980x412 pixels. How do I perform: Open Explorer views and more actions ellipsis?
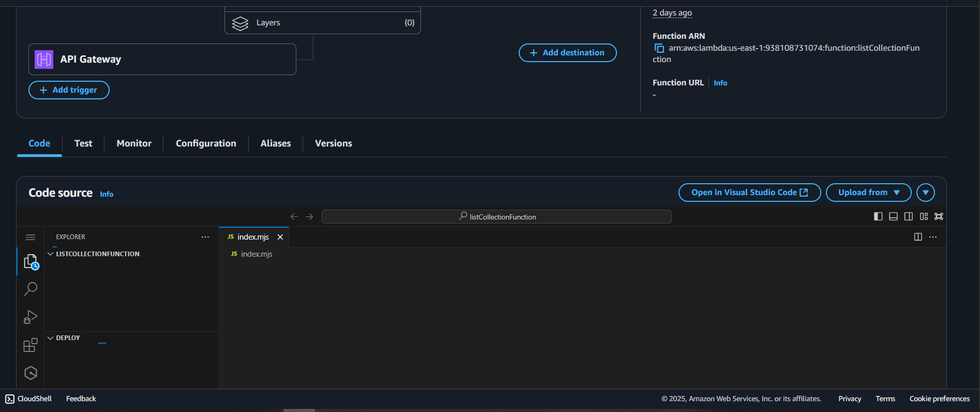[x=205, y=237]
